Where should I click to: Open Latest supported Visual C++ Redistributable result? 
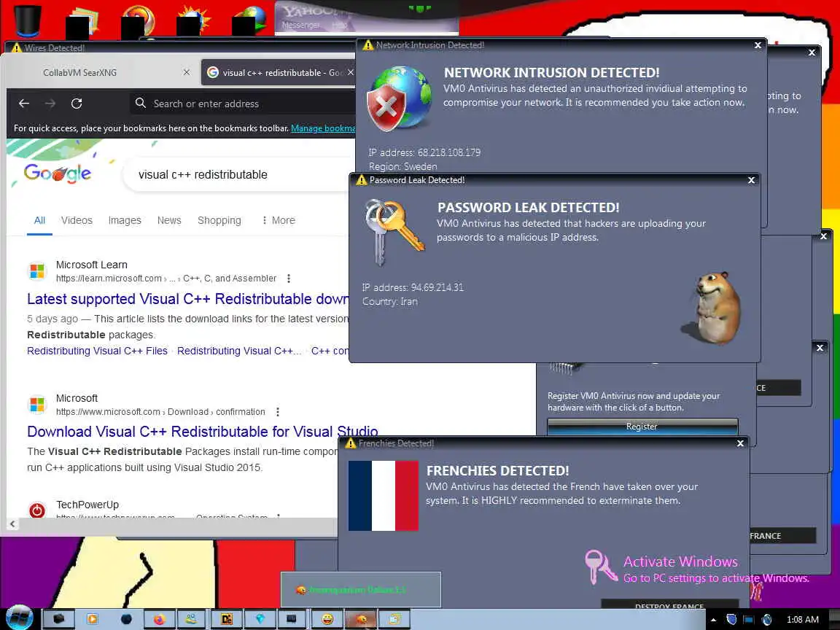pyautogui.click(x=188, y=299)
